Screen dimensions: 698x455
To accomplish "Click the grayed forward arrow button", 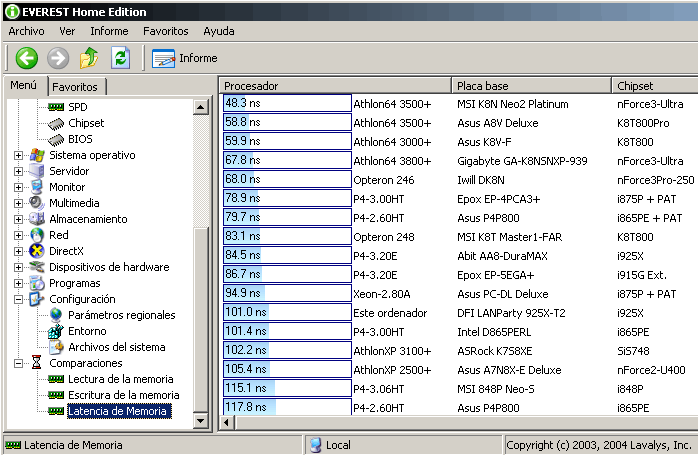I will (x=58, y=58).
